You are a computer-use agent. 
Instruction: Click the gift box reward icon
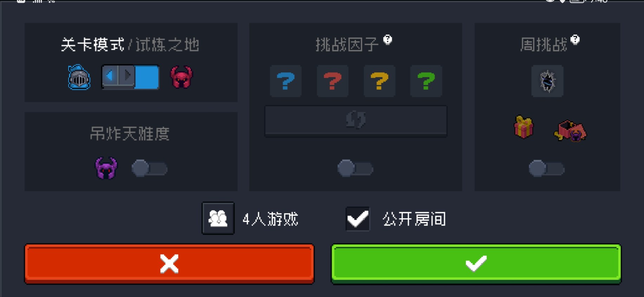523,127
